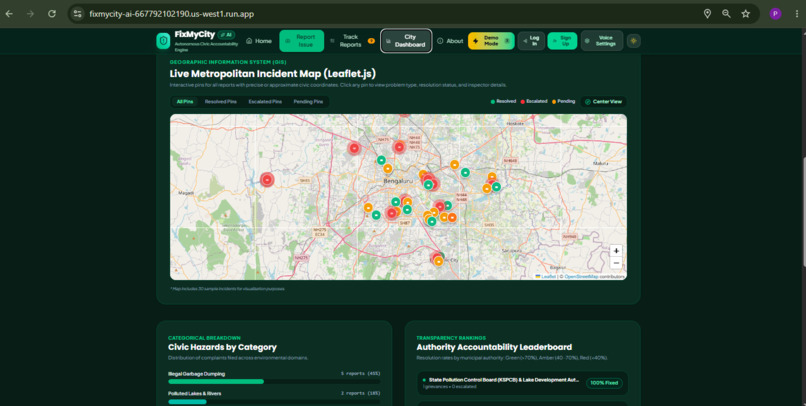The width and height of the screenshot is (806, 406).
Task: Click the FixMyCity shield logo
Action: pyautogui.click(x=163, y=41)
